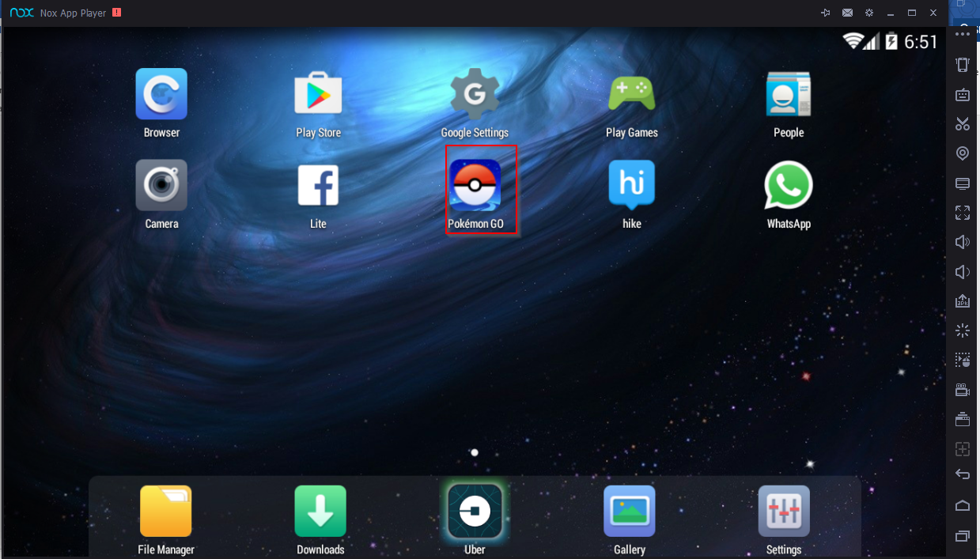Click the pin icon in Nox title bar
Screen dimensions: 980x559
[x=826, y=13]
